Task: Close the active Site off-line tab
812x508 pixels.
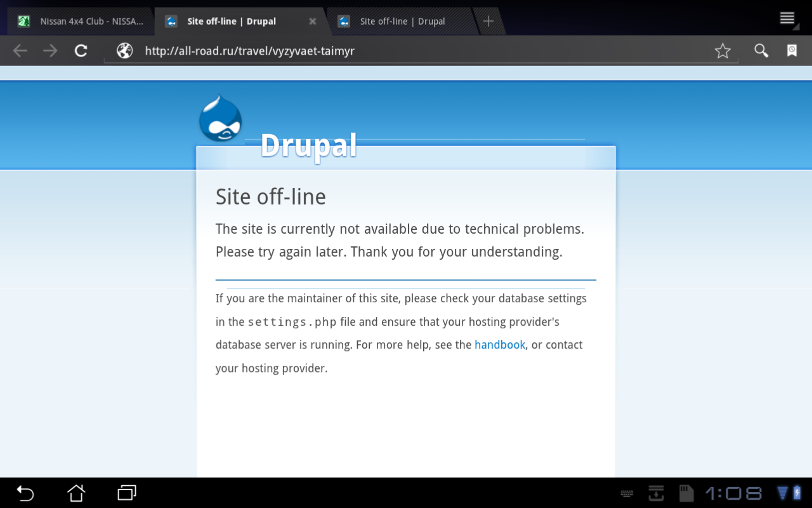Action: click(x=312, y=21)
